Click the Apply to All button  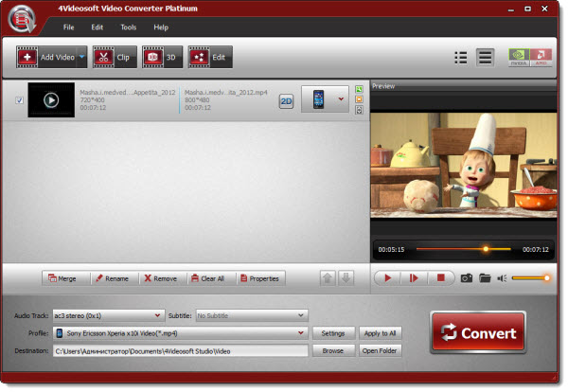coord(380,333)
